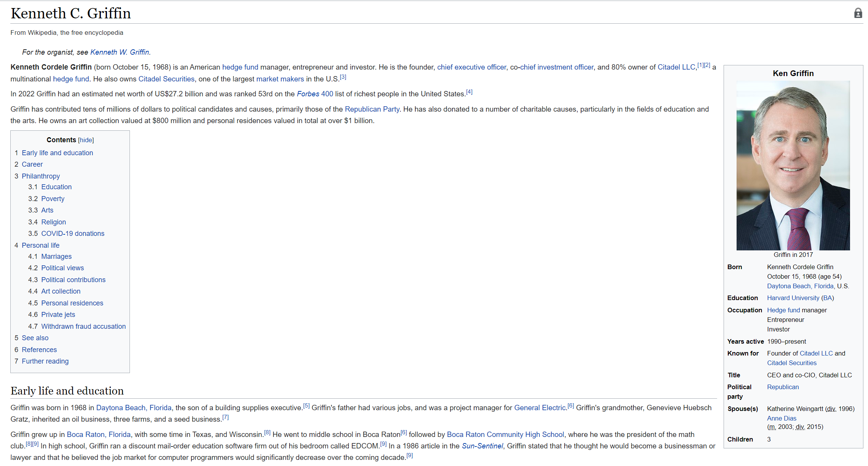Jump to 4.4 Art collection subsection
Viewport: 868px width, 466px height.
61,291
